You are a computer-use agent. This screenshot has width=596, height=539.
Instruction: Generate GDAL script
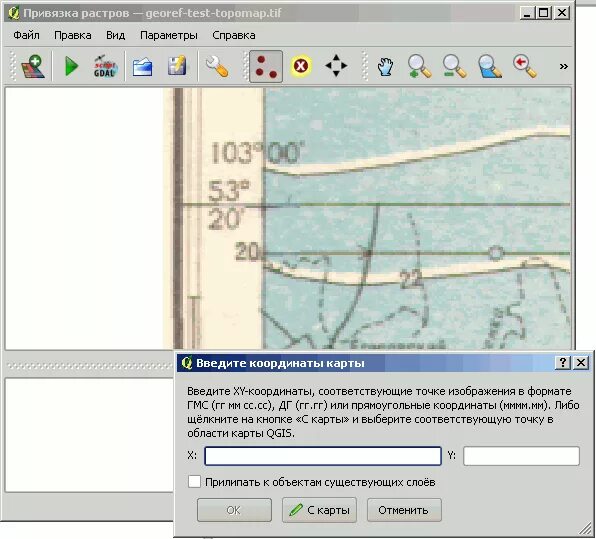tap(105, 67)
